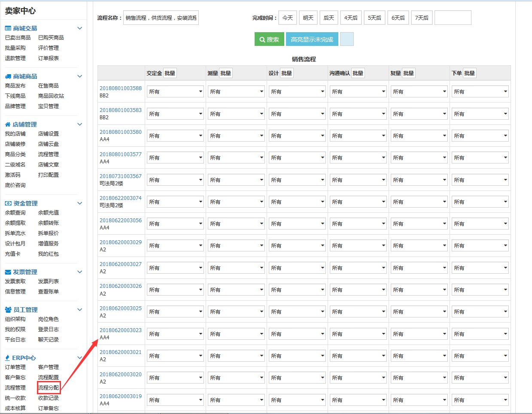The width and height of the screenshot is (532, 414).
Task: Open order link 20180731003567
Action: pos(121,176)
